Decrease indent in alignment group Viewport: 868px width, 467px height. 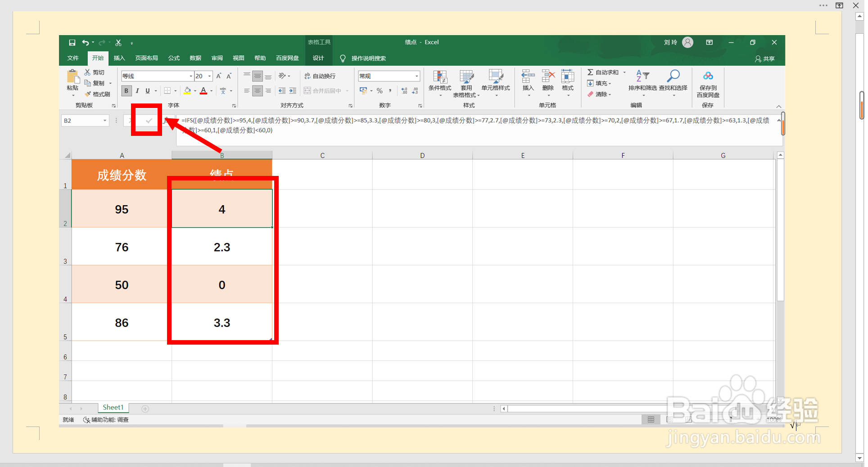[282, 91]
